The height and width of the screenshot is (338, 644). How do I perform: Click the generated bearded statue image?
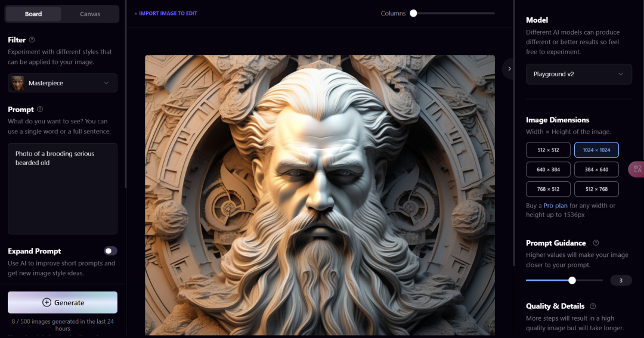320,195
